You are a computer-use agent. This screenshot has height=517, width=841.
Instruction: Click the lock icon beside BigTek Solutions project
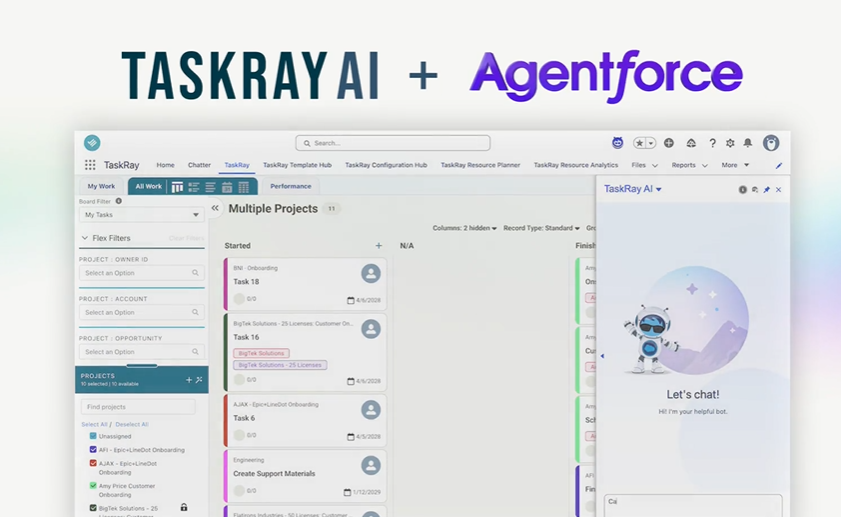pos(184,507)
